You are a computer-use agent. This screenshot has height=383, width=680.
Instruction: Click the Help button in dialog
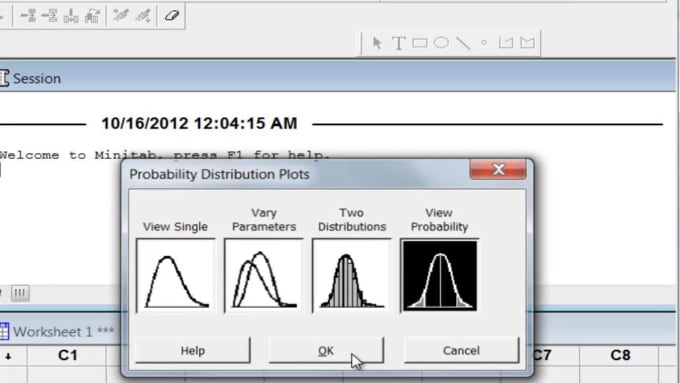click(x=193, y=350)
